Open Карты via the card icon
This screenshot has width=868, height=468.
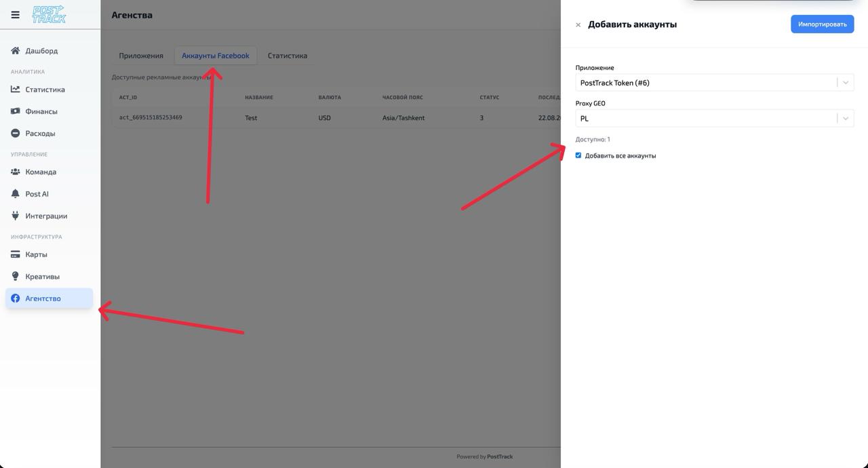(15, 254)
